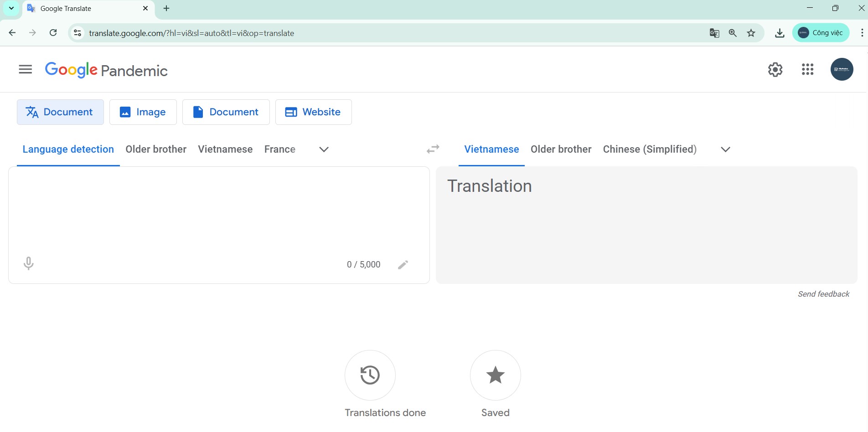Open the settings gear icon
The image size is (868, 432).
(x=775, y=70)
